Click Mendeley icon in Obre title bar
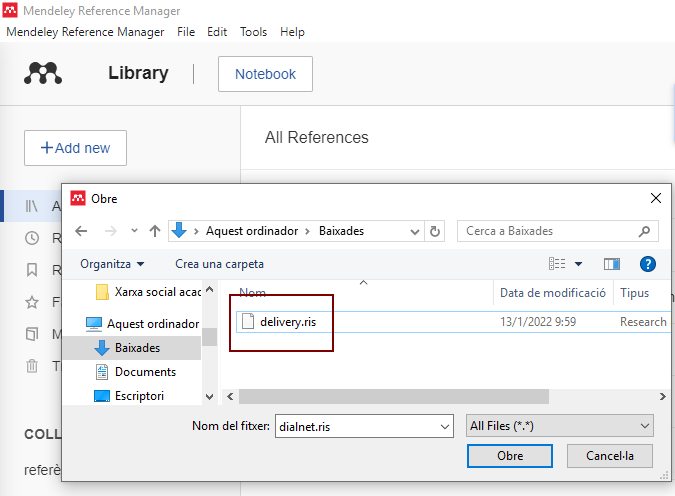 (x=78, y=198)
